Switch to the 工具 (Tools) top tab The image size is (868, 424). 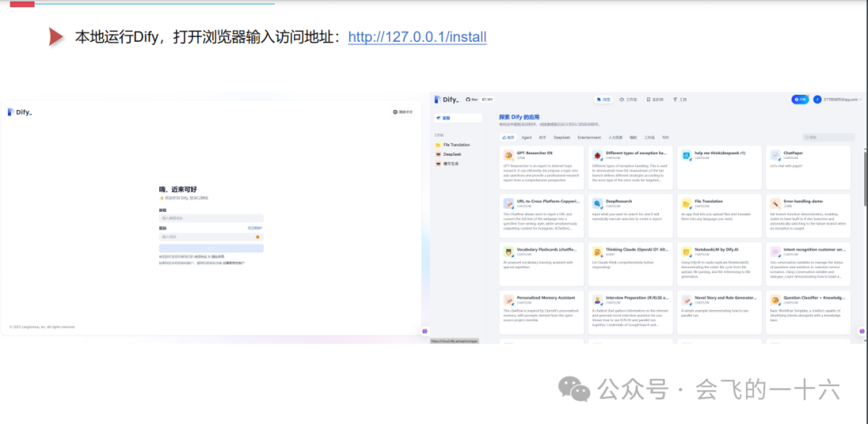680,100
